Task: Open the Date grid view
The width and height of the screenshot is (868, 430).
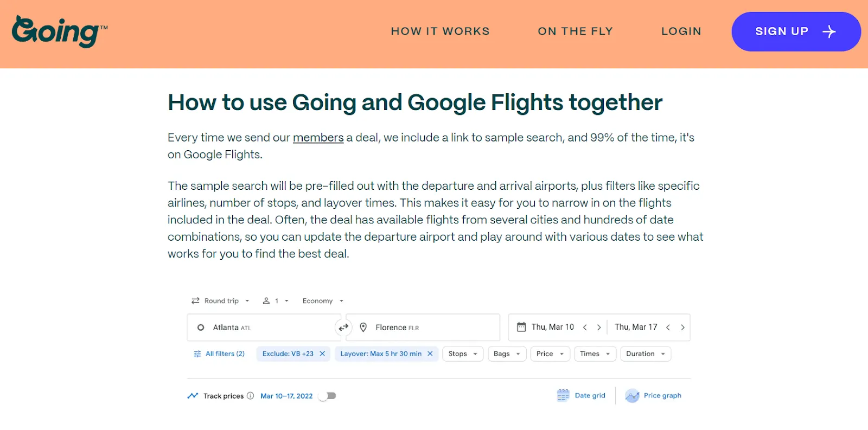Action: (x=581, y=395)
